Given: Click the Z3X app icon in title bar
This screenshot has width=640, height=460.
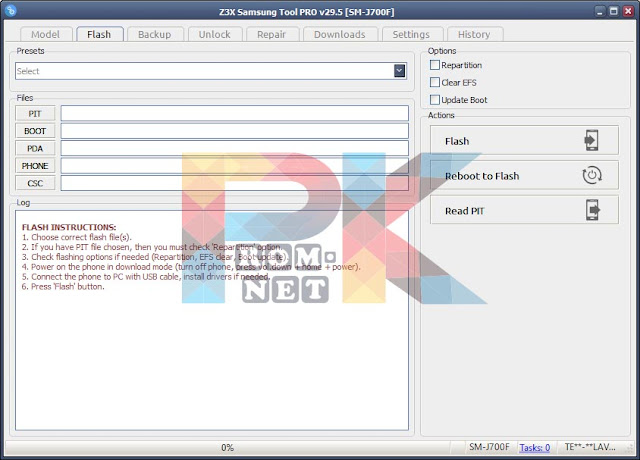Looking at the screenshot, I should [11, 10].
